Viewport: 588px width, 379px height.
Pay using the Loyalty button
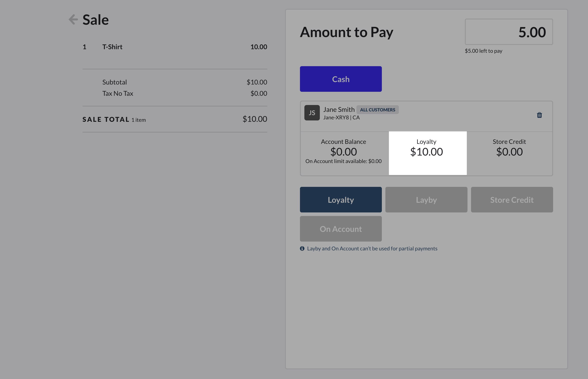point(341,200)
